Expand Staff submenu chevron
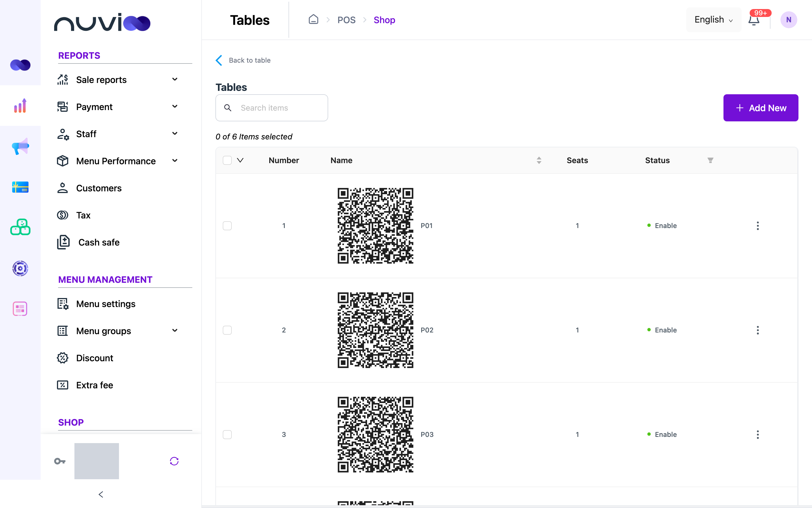This screenshot has width=812, height=508. 175,134
